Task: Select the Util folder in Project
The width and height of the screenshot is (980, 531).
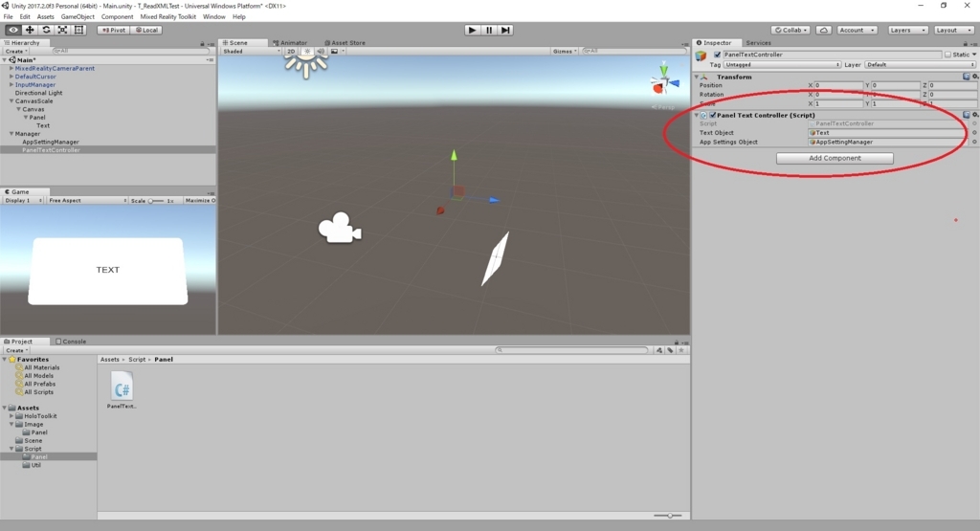Action: pyautogui.click(x=35, y=465)
